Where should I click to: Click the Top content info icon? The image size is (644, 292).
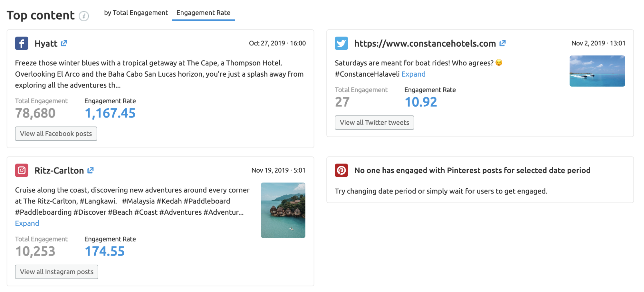coord(84,16)
